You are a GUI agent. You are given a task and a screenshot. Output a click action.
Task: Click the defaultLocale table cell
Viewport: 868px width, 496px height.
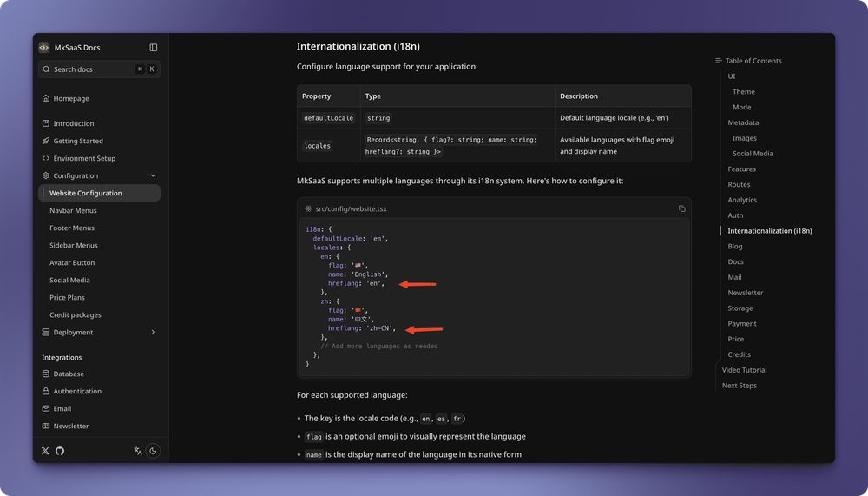(328, 118)
